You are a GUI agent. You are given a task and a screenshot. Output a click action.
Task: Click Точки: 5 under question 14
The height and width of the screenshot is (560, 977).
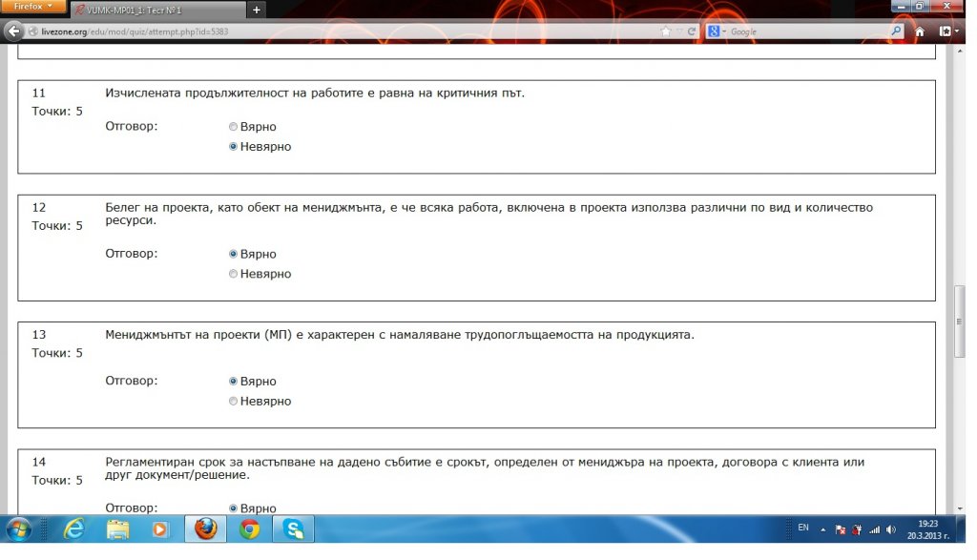click(x=56, y=480)
